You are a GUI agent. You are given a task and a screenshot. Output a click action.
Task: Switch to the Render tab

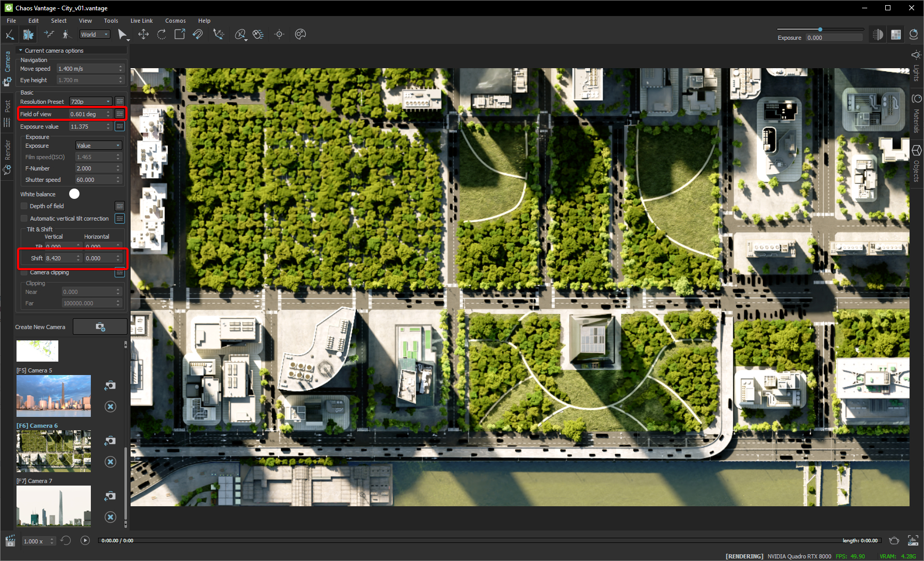pyautogui.click(x=7, y=158)
